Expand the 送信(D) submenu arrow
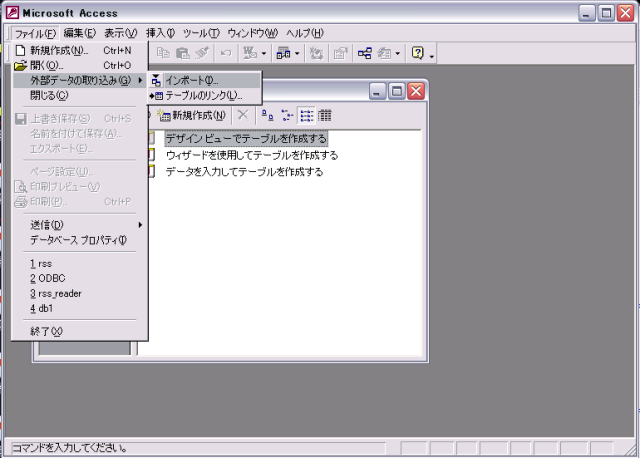Image resolution: width=640 pixels, height=458 pixels. [140, 225]
